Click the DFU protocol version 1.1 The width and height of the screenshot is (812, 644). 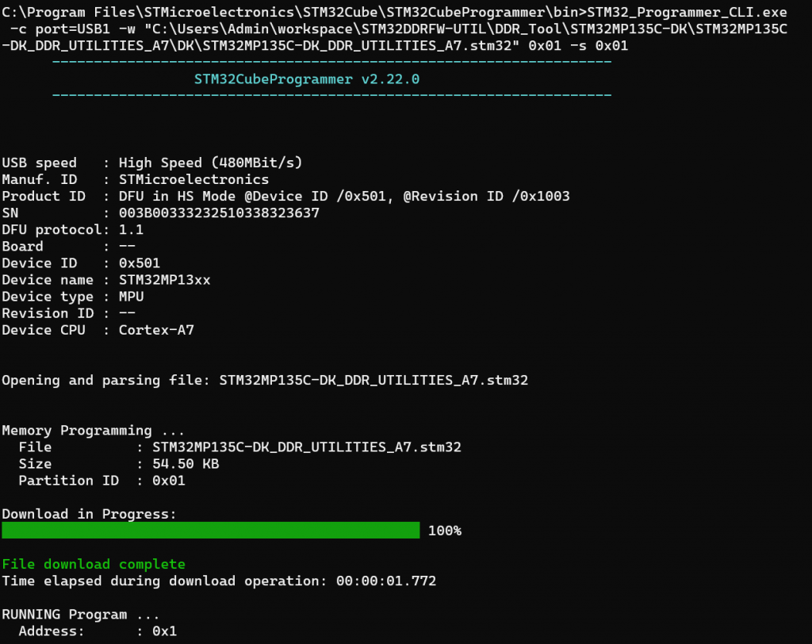pos(131,229)
